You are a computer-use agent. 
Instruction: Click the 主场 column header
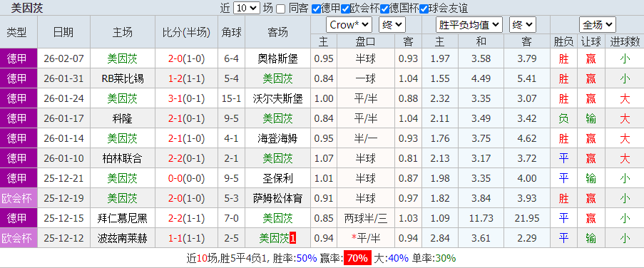point(123,32)
